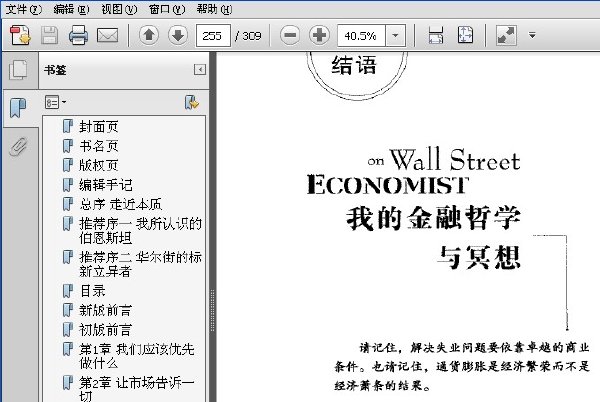Viewport: 600px width, 402px height.
Task: Click the bookmark icon beside 新版前言
Action: click(68, 309)
